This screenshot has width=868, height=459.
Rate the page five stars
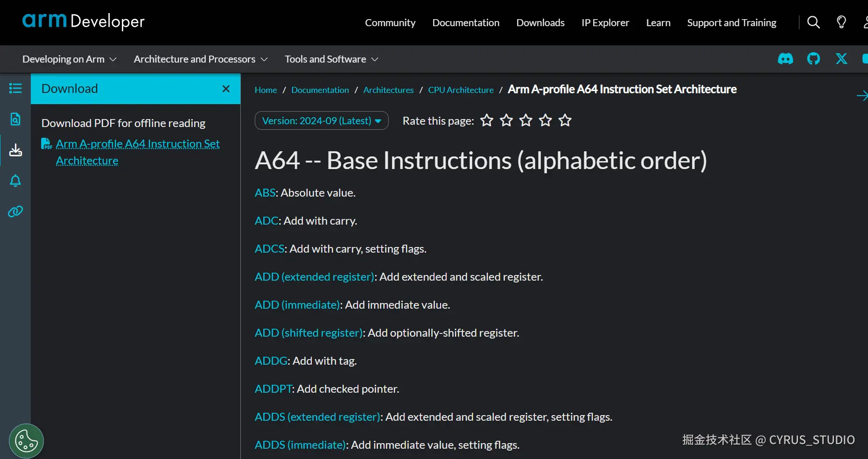coord(565,120)
